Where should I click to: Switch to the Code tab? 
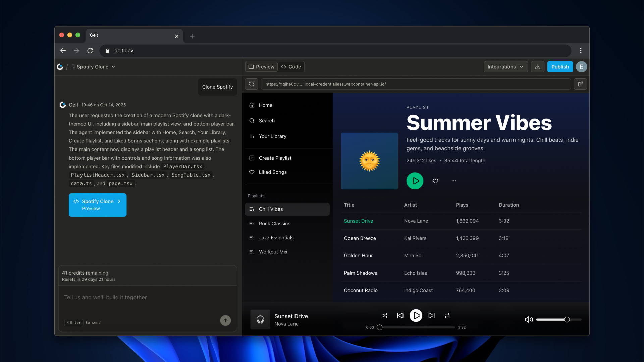tap(291, 67)
